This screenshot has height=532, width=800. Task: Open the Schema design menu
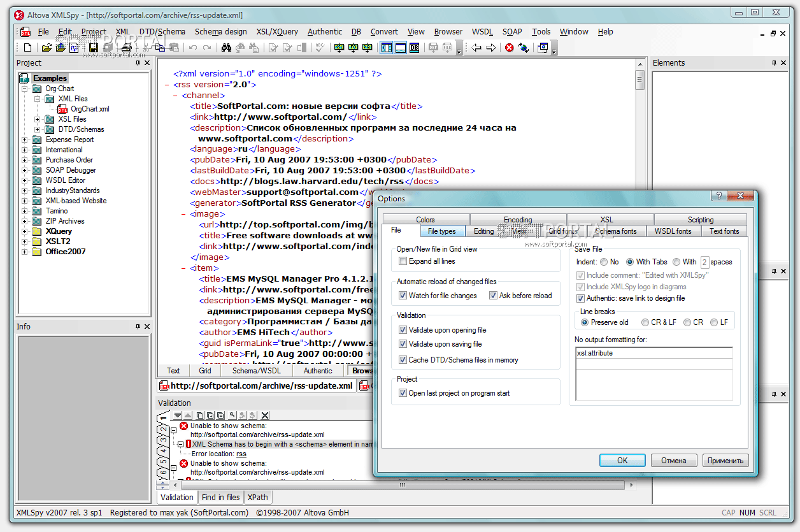(x=220, y=31)
